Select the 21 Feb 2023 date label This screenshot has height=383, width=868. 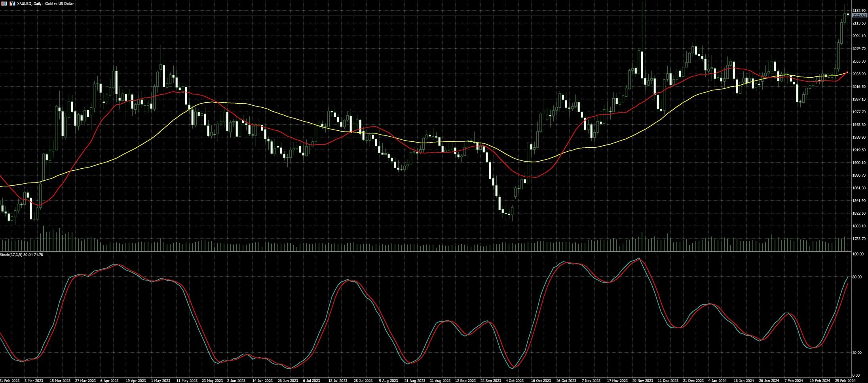coord(10,381)
